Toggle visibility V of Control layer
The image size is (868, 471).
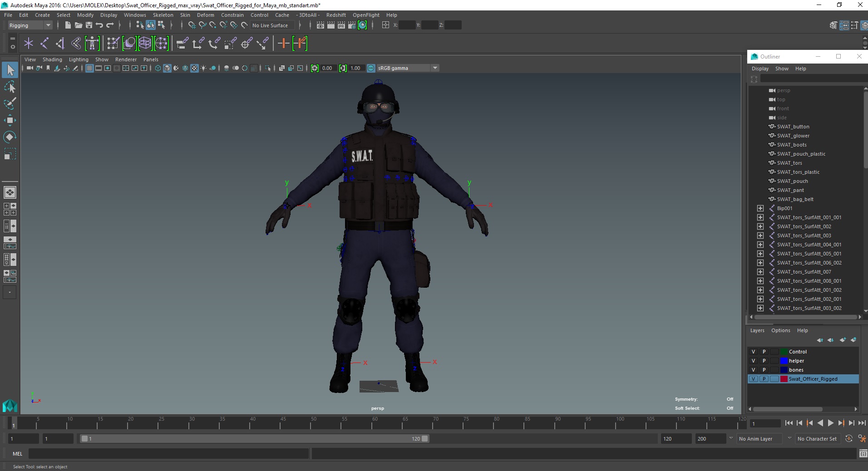[x=754, y=352]
